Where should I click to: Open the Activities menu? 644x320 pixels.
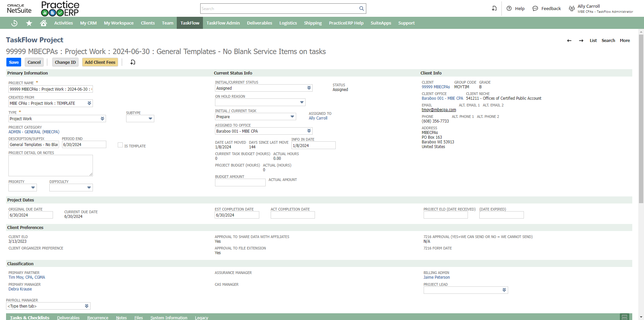(x=63, y=23)
